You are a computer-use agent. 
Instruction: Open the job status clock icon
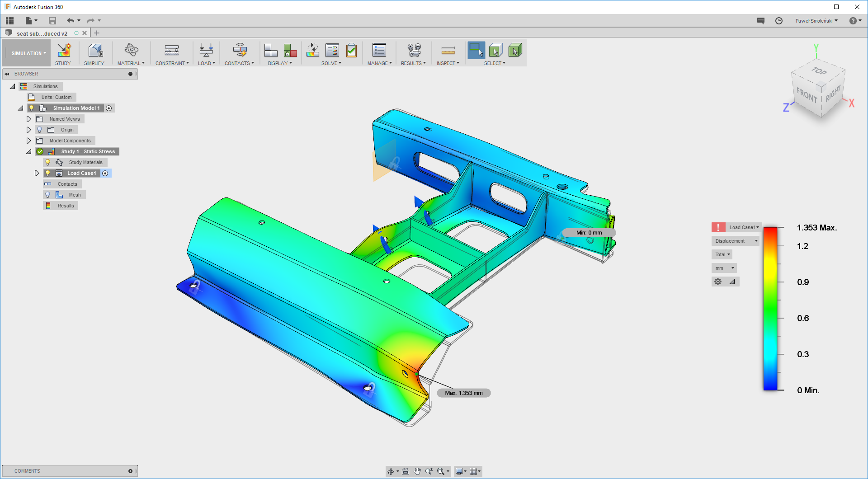pos(779,21)
